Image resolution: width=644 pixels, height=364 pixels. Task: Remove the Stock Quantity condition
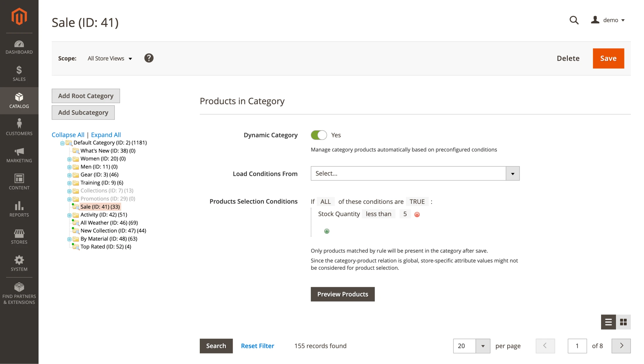(x=417, y=215)
